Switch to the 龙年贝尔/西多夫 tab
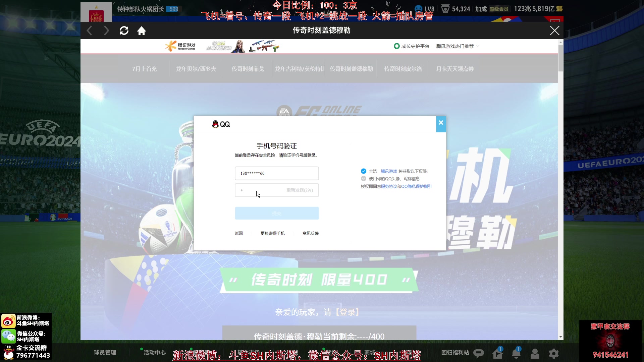The image size is (644, 362). pos(196,69)
